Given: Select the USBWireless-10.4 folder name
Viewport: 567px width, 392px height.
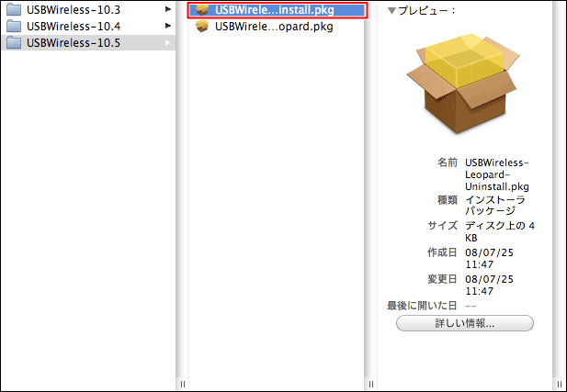Looking at the screenshot, I should click(74, 27).
